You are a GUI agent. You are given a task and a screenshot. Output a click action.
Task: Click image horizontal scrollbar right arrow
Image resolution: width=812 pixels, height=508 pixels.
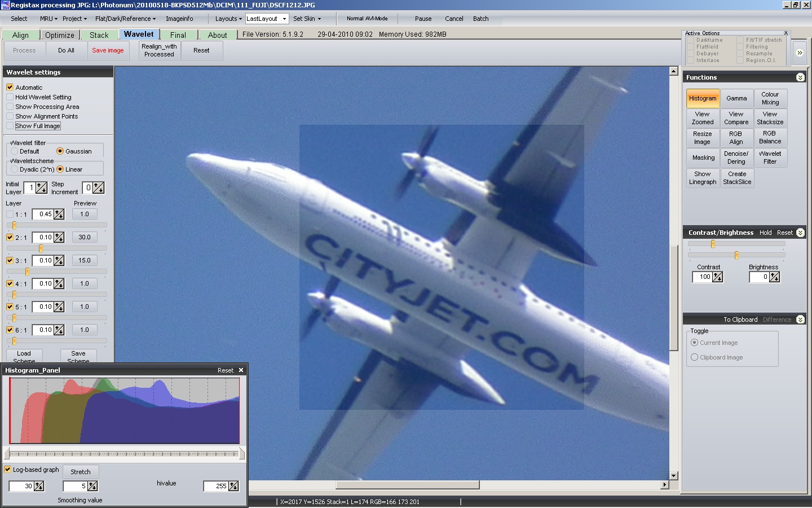pos(665,485)
